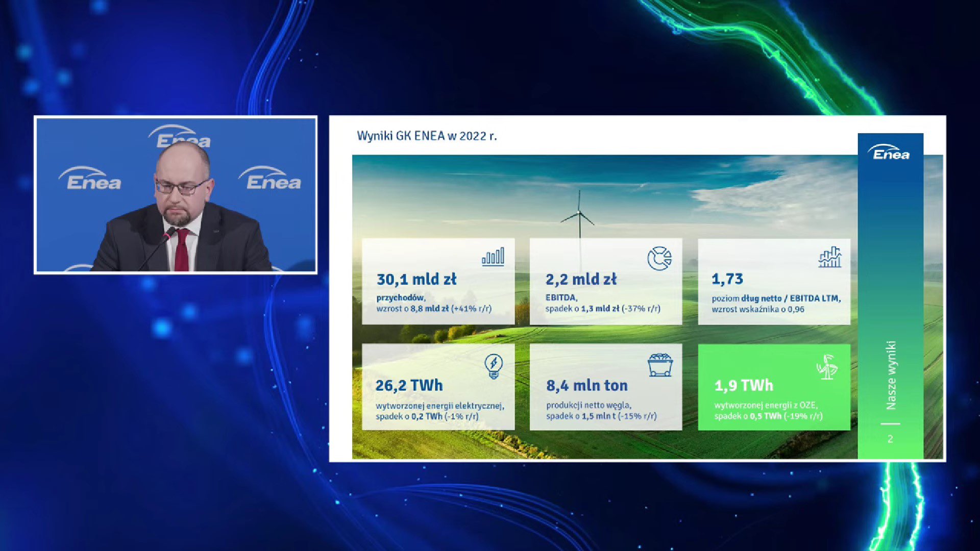Click the '1,73' ratio value

(x=727, y=279)
